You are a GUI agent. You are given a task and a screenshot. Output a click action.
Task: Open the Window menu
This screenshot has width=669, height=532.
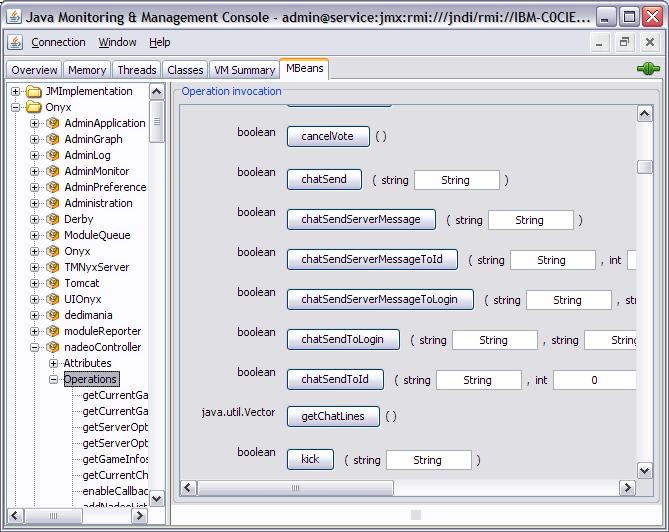117,42
